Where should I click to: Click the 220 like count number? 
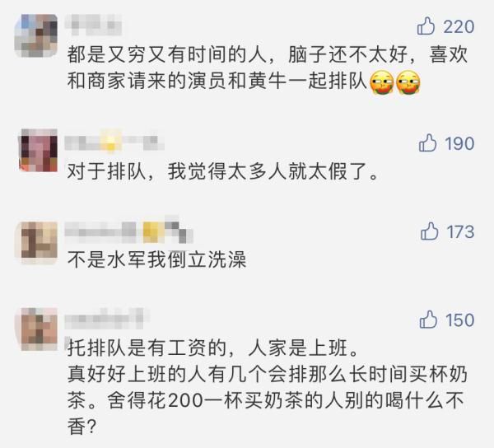459,27
